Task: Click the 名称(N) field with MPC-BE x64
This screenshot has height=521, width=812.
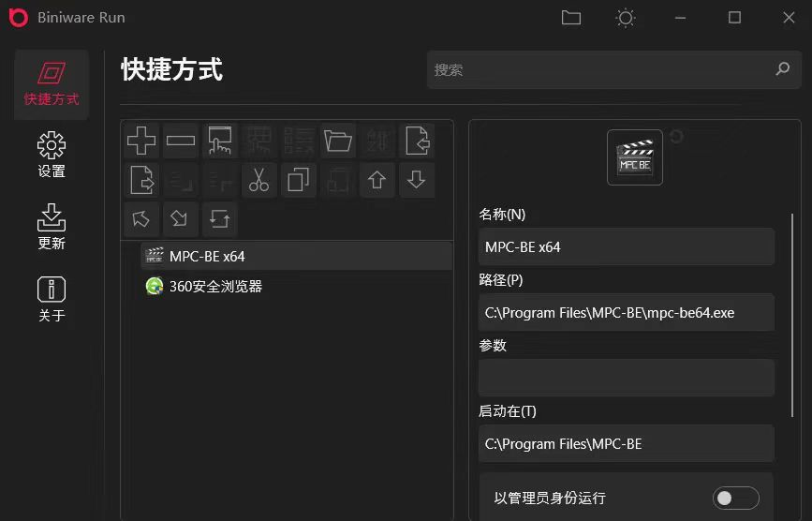Action: [x=627, y=247]
